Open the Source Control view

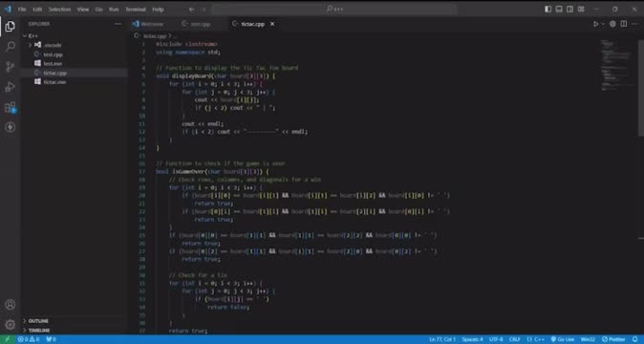[x=11, y=67]
